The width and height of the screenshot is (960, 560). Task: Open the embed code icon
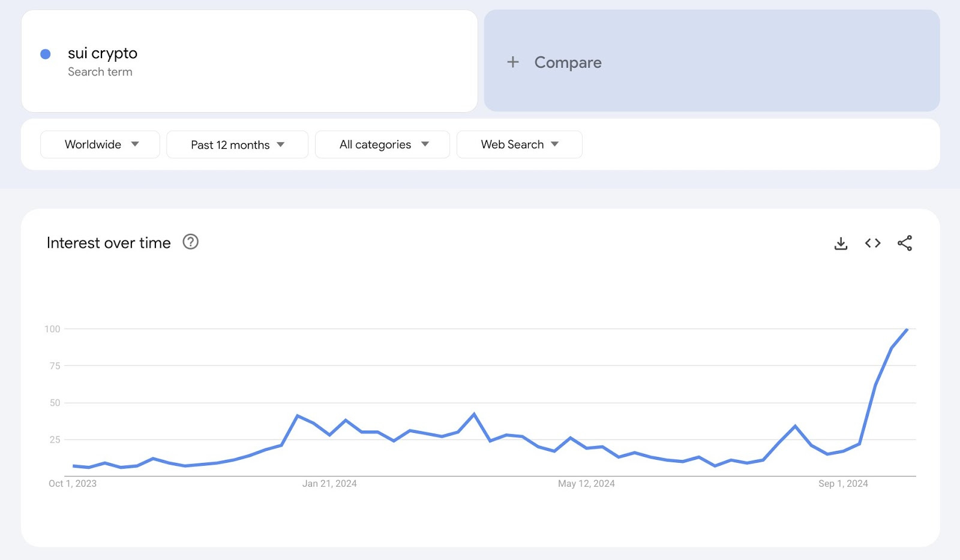[x=872, y=243]
